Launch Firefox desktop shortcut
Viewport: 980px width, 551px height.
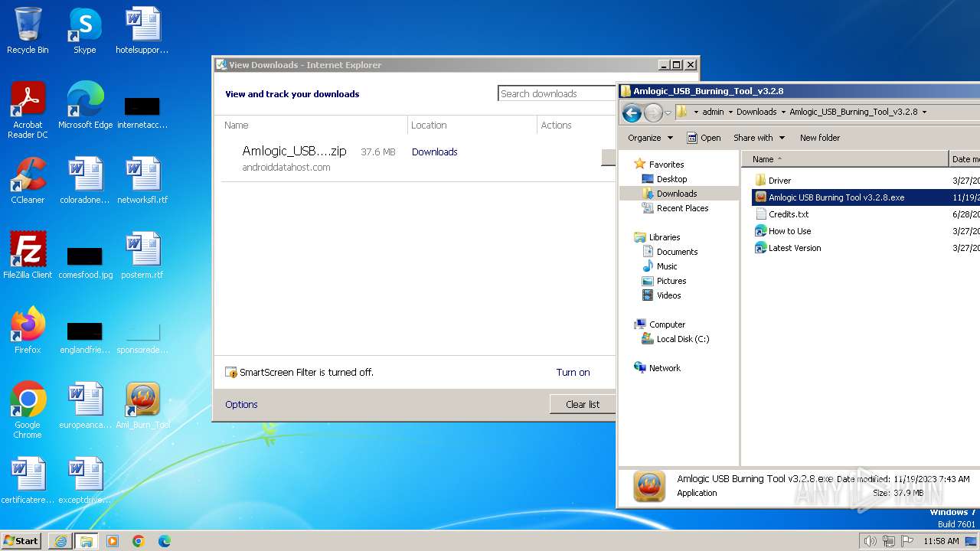(x=28, y=331)
